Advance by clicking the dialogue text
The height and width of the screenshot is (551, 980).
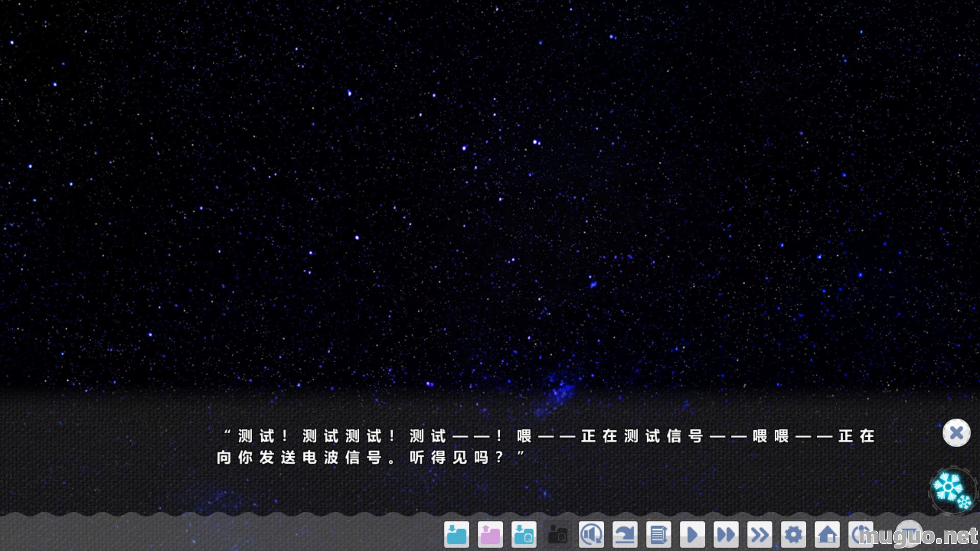[x=546, y=446]
